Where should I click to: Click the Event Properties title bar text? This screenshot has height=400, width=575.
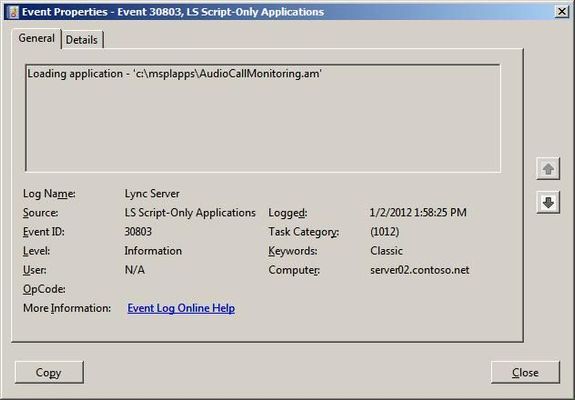173,12
